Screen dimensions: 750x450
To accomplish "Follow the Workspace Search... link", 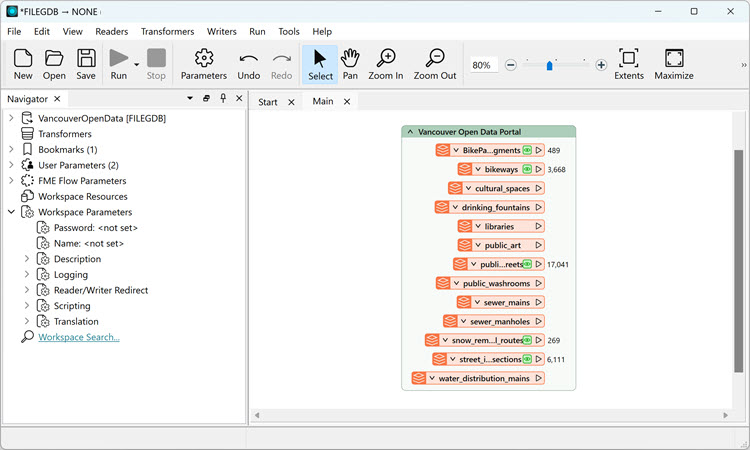I will pyautogui.click(x=79, y=337).
